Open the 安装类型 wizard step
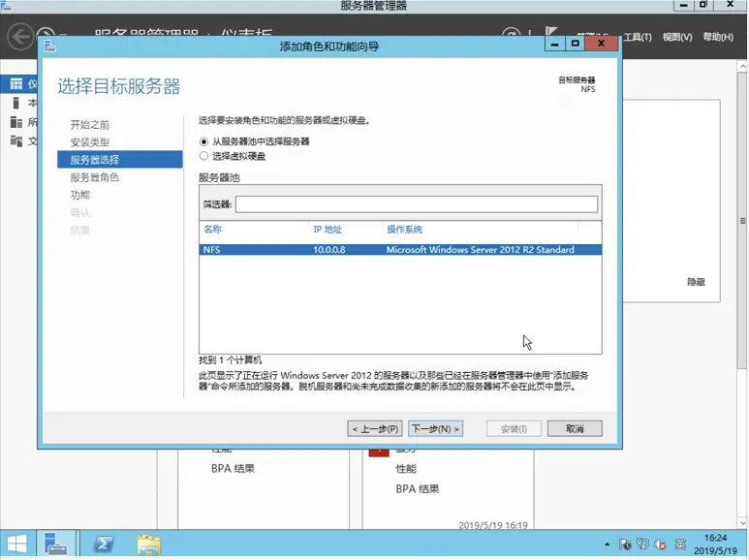The image size is (749, 560). pyautogui.click(x=90, y=142)
